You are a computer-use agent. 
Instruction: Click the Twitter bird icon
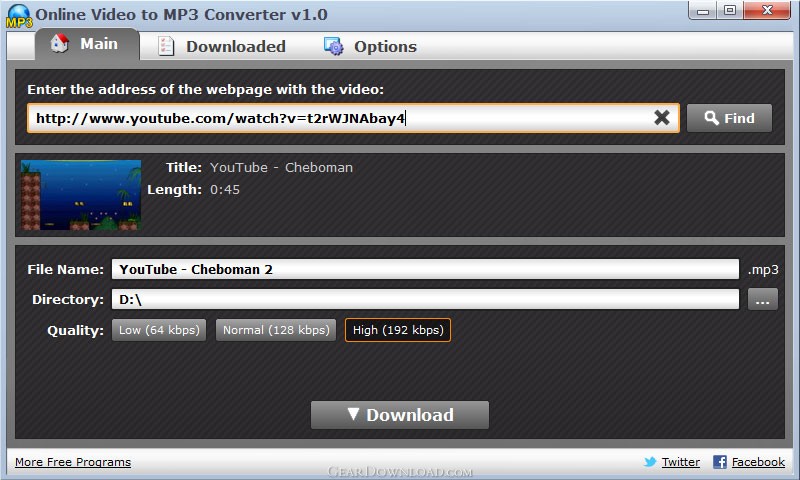[x=650, y=462]
